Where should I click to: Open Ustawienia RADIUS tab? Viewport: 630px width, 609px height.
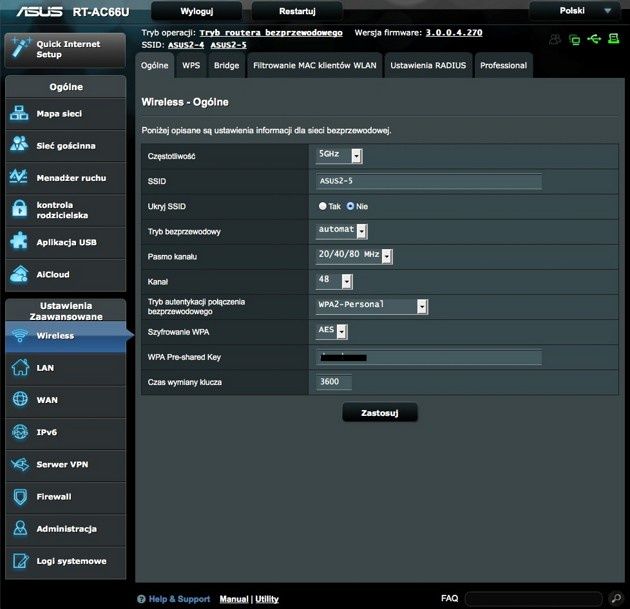pos(428,65)
